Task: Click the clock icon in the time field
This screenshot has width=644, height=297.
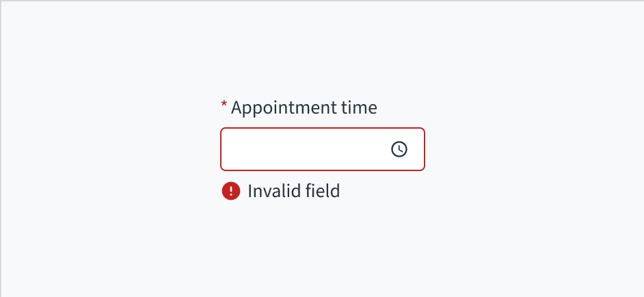Action: (399, 149)
